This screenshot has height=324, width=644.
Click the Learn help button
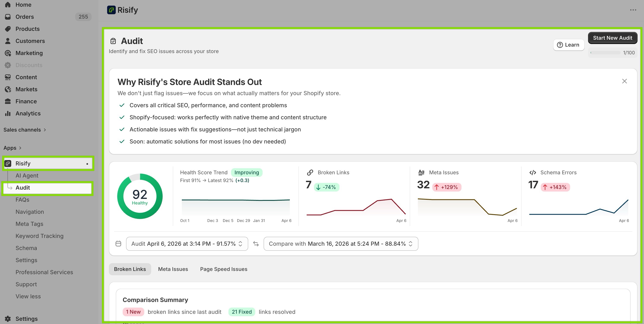tap(568, 45)
